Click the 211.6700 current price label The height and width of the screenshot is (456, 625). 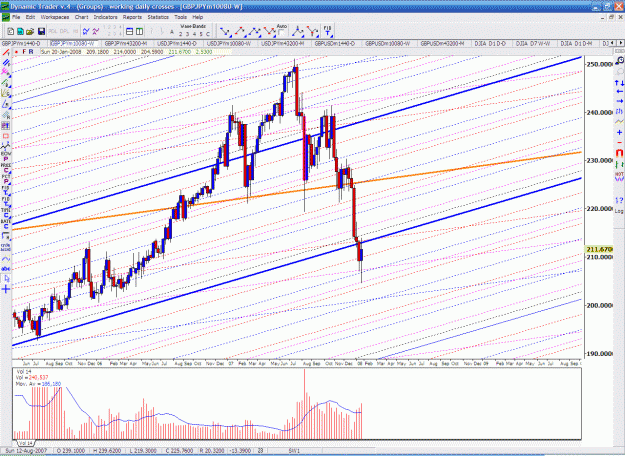(x=599, y=249)
